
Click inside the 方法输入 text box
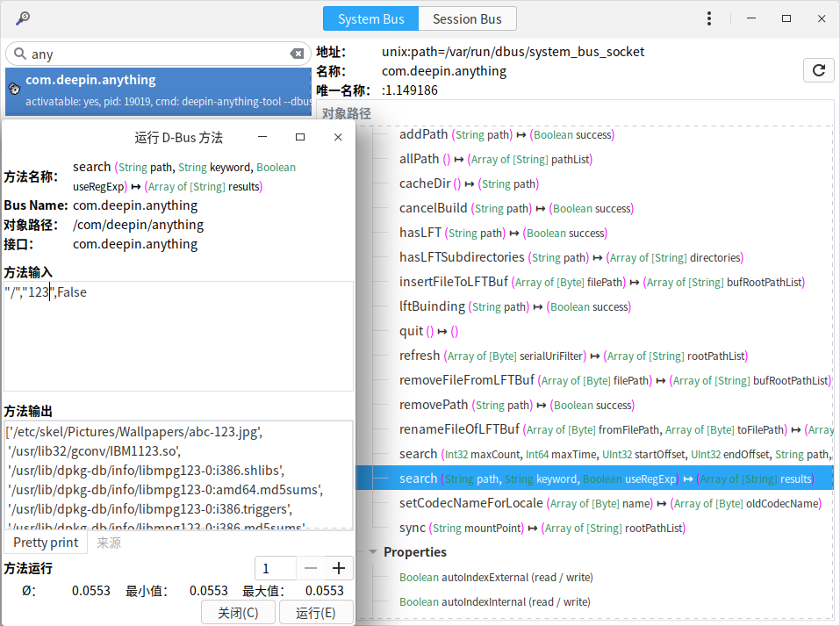178,336
